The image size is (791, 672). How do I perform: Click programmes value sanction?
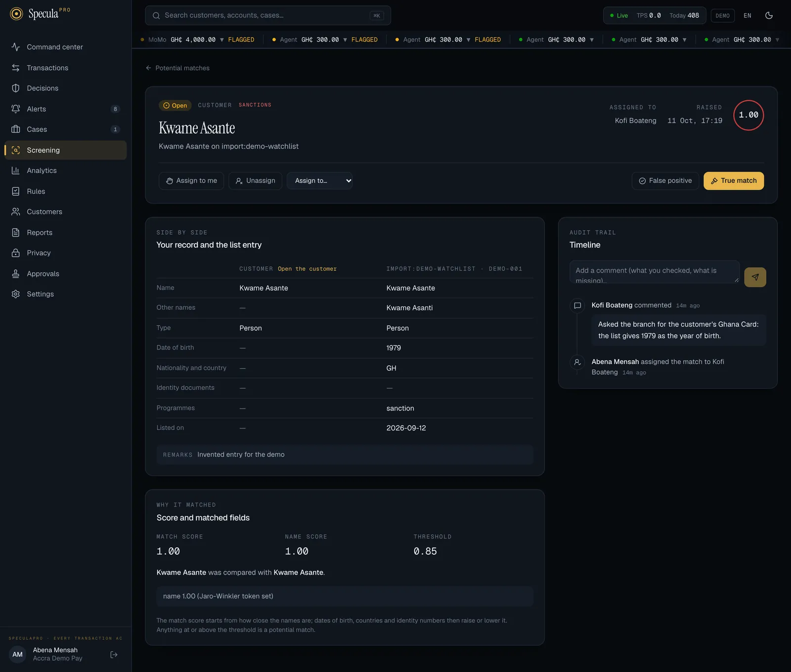tap(400, 408)
